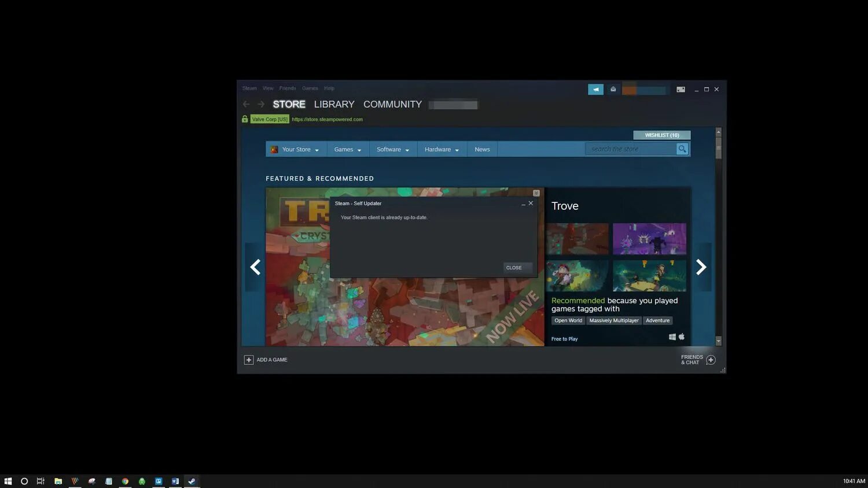Click the store page scrollbar down arrow
This screenshot has height=488, width=868.
(x=719, y=342)
